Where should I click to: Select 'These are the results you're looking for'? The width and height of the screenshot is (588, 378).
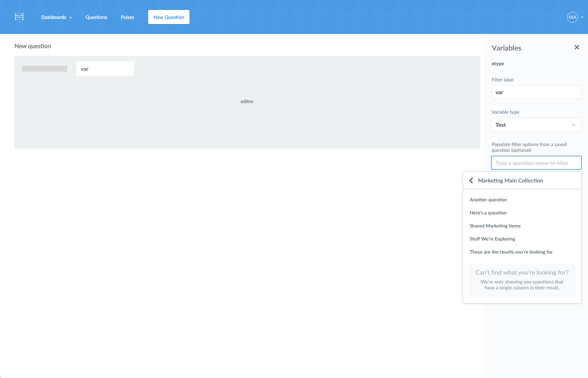pos(511,252)
